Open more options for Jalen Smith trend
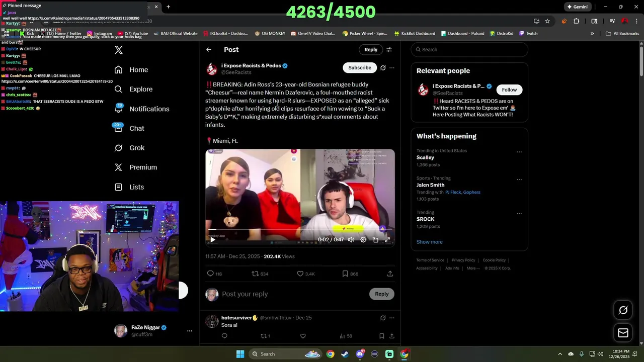This screenshot has height=362, width=644. 519,179
